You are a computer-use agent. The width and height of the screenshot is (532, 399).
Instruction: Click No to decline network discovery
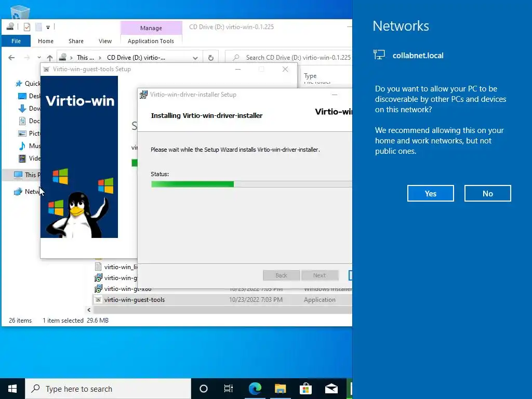click(x=487, y=193)
